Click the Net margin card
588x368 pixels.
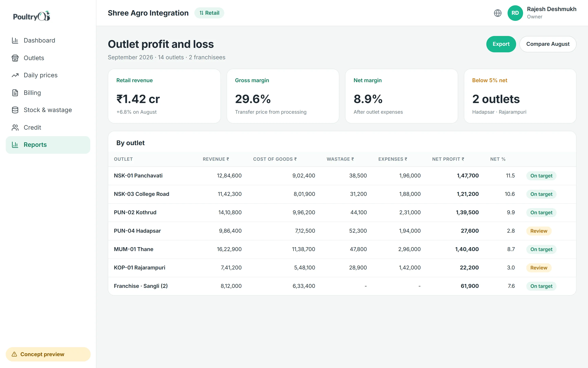pos(401,96)
